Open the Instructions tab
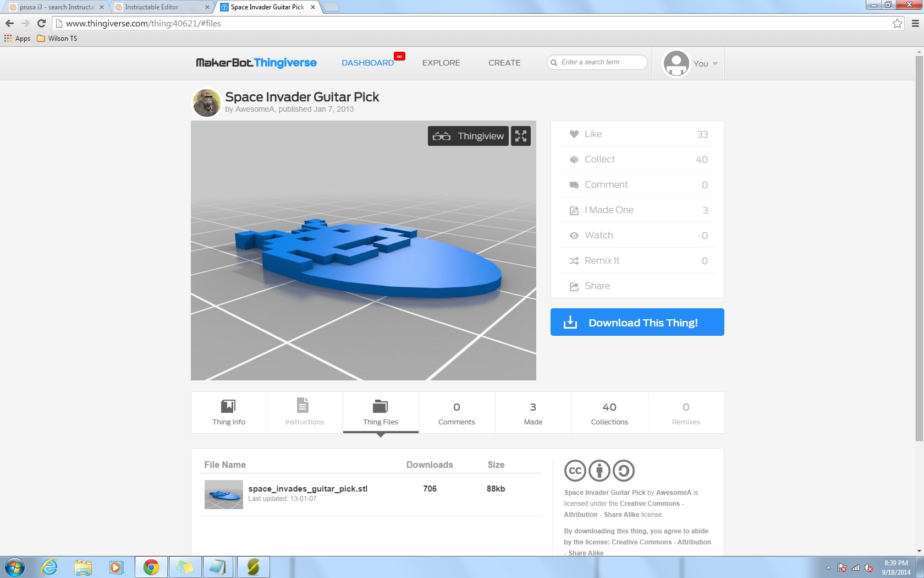Image resolution: width=924 pixels, height=578 pixels. click(x=305, y=412)
